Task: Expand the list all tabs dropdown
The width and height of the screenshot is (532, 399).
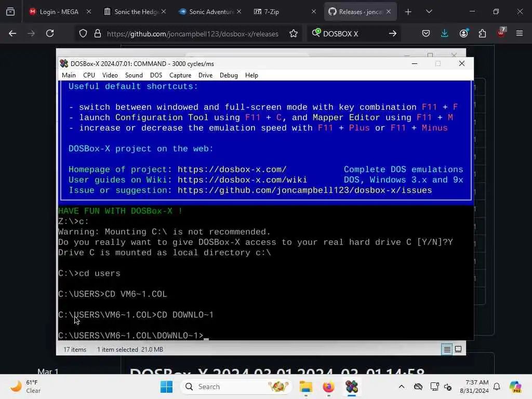Action: pyautogui.click(x=429, y=12)
